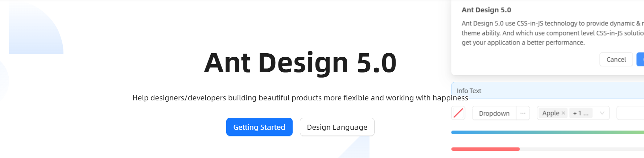Screen dimensions: 644x158
Task: Click the Dropdown button
Action: 494,113
